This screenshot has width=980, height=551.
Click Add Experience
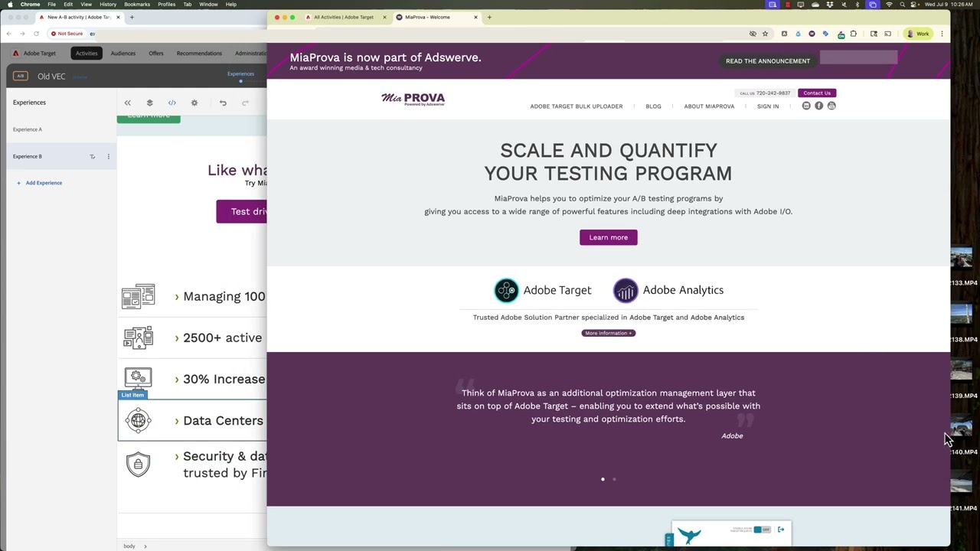39,183
